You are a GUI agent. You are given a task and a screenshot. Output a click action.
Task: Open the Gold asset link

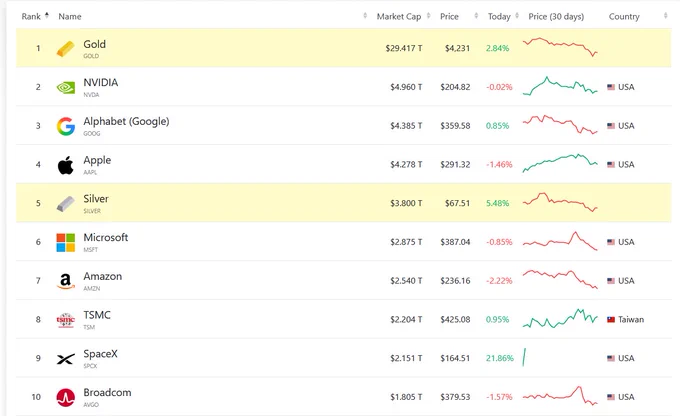pos(95,44)
